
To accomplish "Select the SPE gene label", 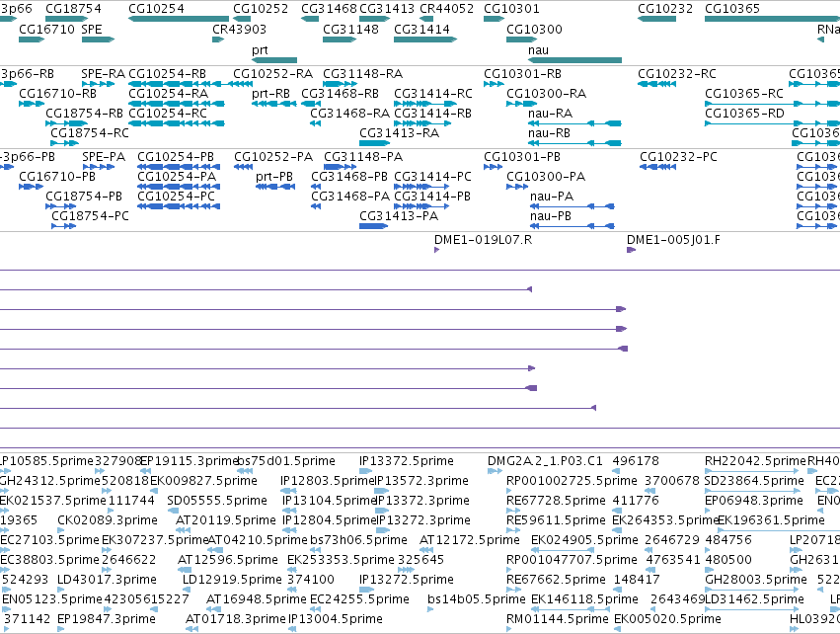I will [92, 29].
